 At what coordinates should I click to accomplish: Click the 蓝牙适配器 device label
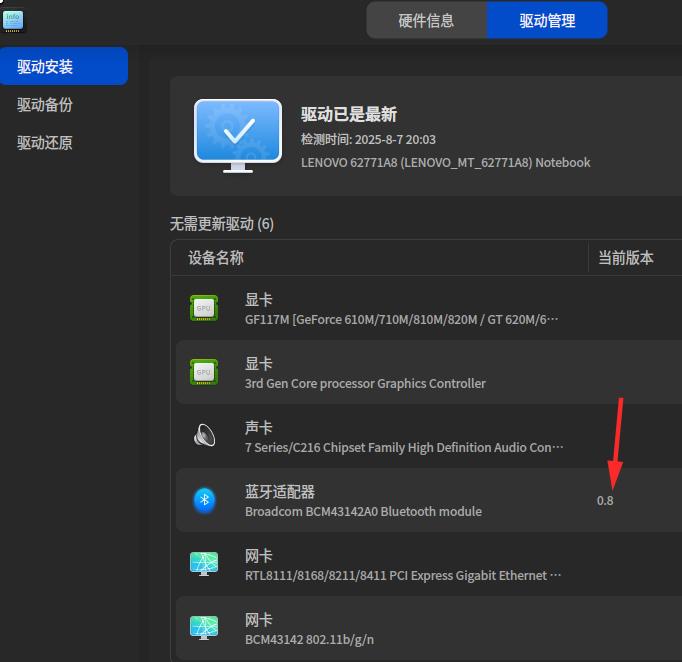click(280, 492)
